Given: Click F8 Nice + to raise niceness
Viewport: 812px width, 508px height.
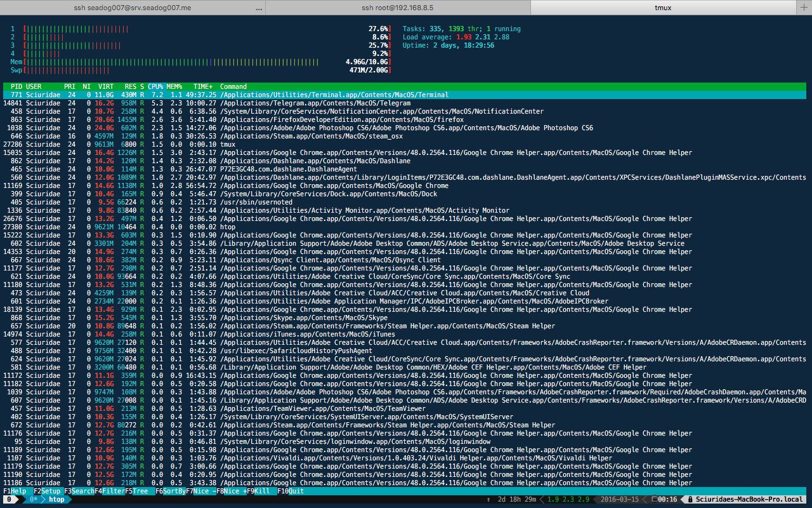Looking at the screenshot, I should point(232,491).
